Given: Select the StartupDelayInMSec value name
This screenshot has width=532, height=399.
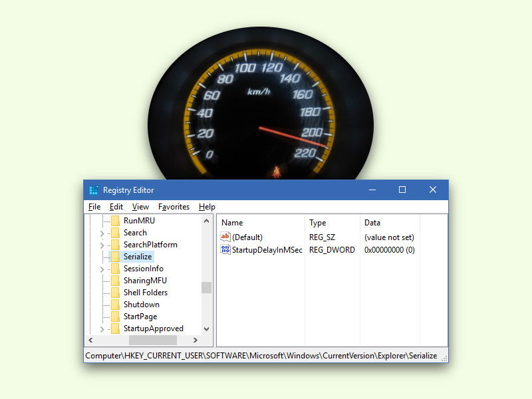Looking at the screenshot, I should pos(267,250).
